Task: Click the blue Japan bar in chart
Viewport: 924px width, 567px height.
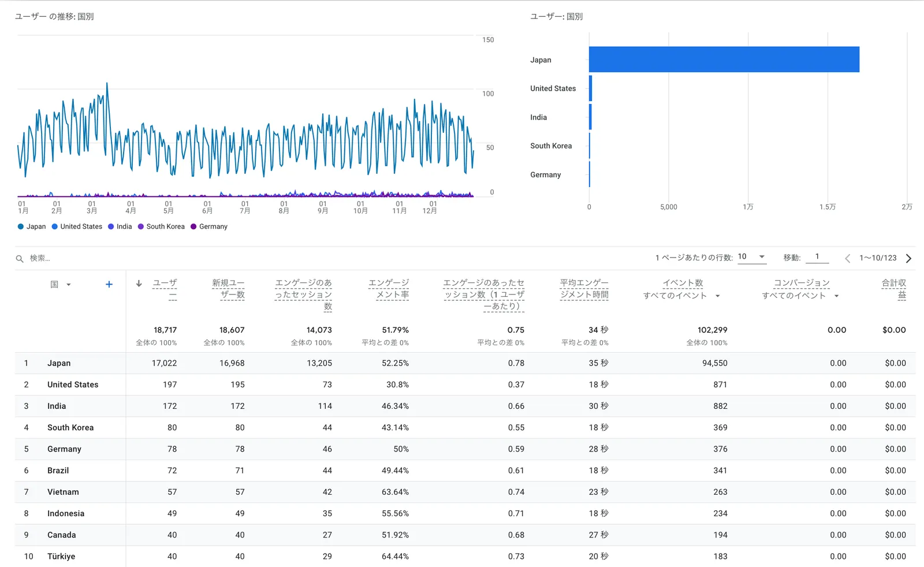Action: point(724,59)
